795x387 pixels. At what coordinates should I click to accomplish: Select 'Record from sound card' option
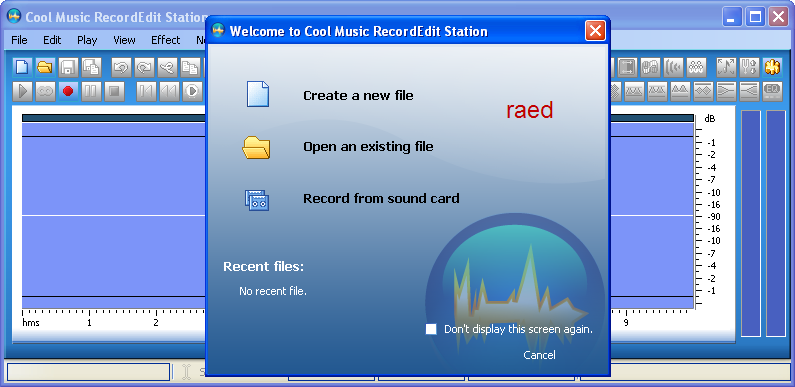pos(381,198)
